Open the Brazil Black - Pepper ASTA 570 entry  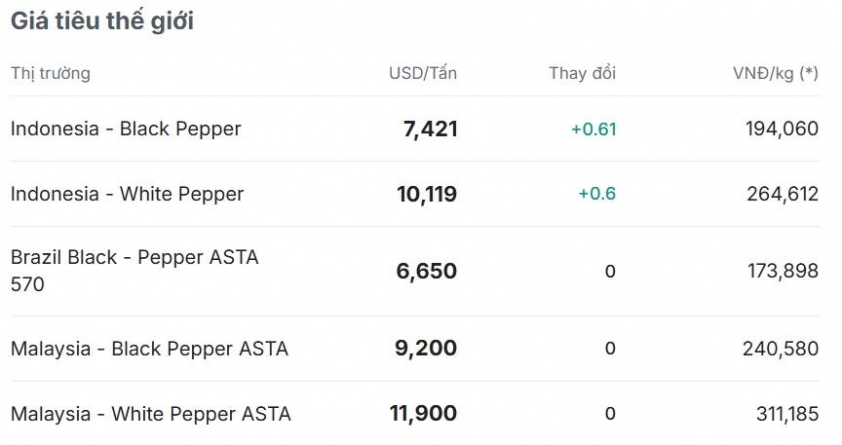(135, 271)
